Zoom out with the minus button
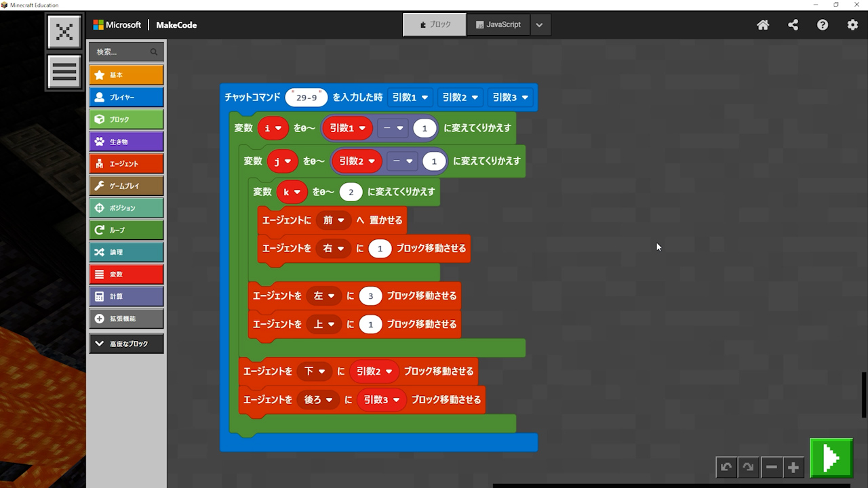Image resolution: width=868 pixels, height=488 pixels. [x=771, y=467]
